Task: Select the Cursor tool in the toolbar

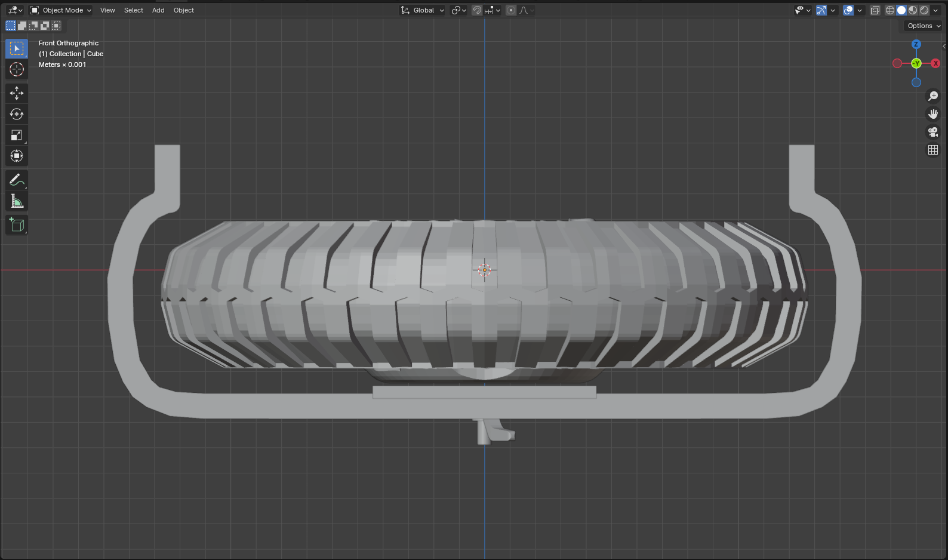Action: 17,69
